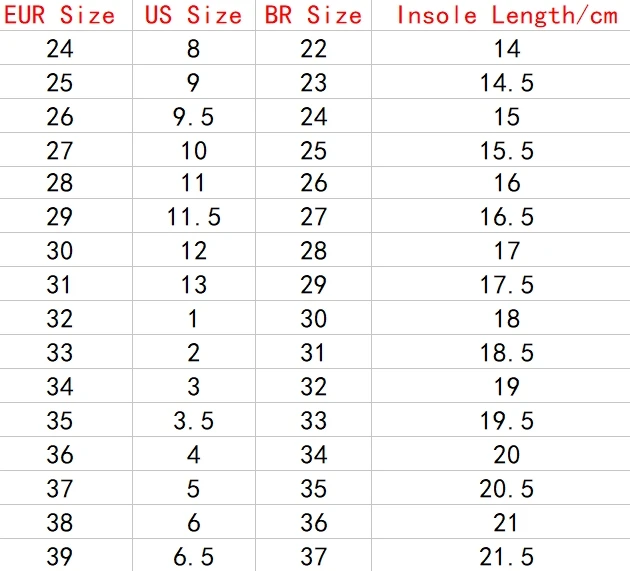This screenshot has height=571, width=630.
Task: Select US size 9.5 cell
Action: (193, 117)
